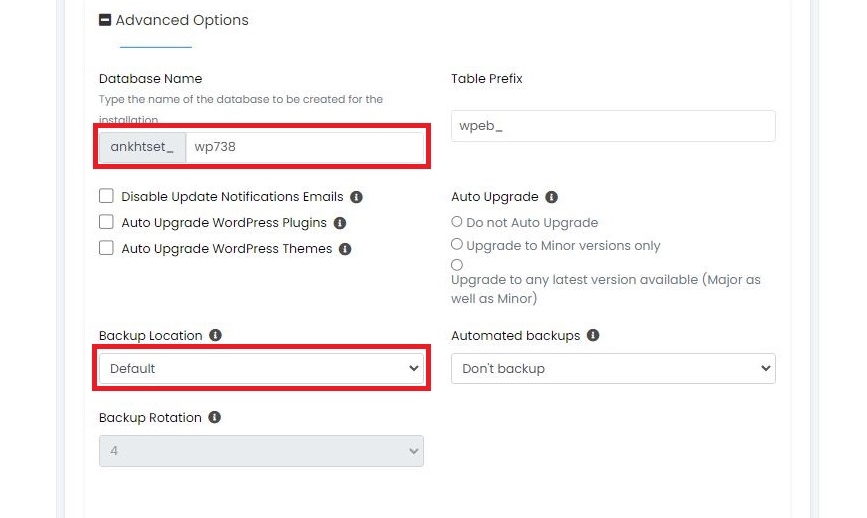Click the Advanced Options heading text

tap(182, 20)
